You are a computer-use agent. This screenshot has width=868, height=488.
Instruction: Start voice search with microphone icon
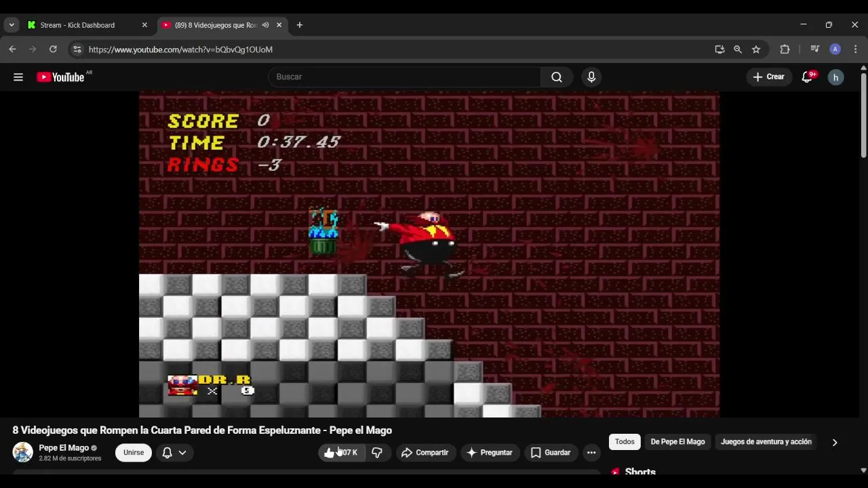591,77
